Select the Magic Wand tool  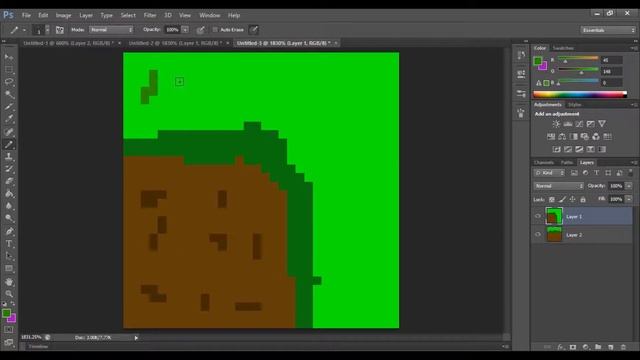click(9, 94)
